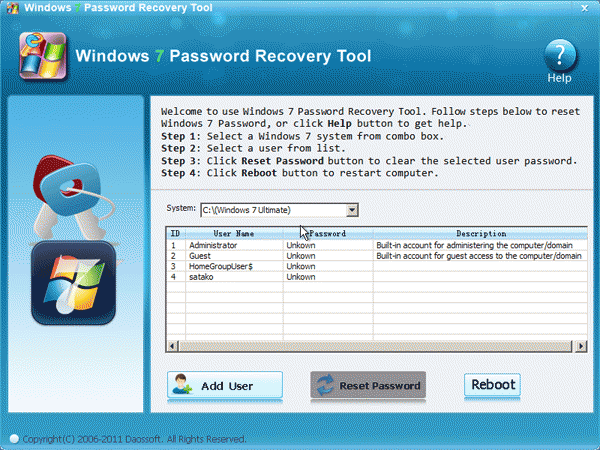This screenshot has width=600, height=450.
Task: Select the HomeGroupUser$ row
Action: [377, 266]
